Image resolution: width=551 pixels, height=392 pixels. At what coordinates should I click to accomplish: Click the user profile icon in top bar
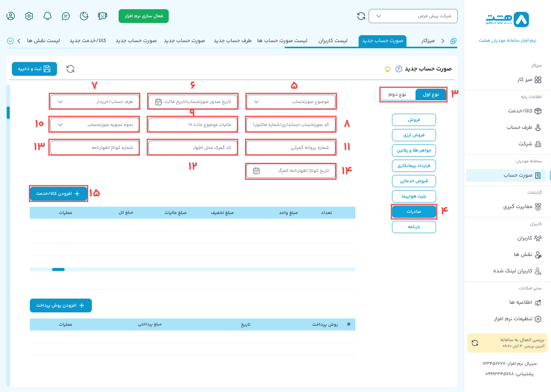pyautogui.click(x=11, y=16)
